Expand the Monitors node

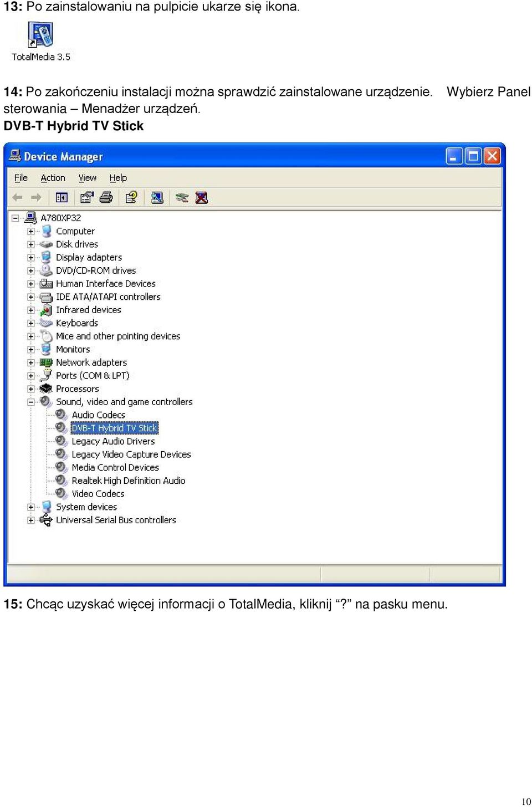pyautogui.click(x=31, y=349)
